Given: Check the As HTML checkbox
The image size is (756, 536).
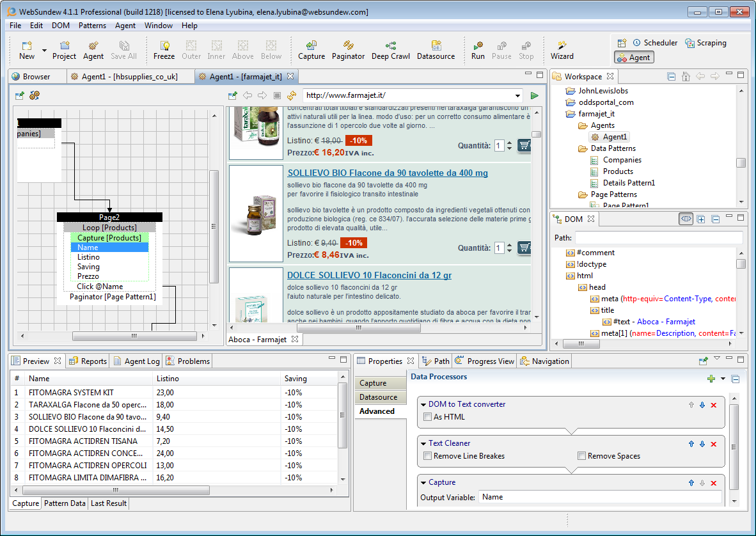Looking at the screenshot, I should click(x=427, y=417).
